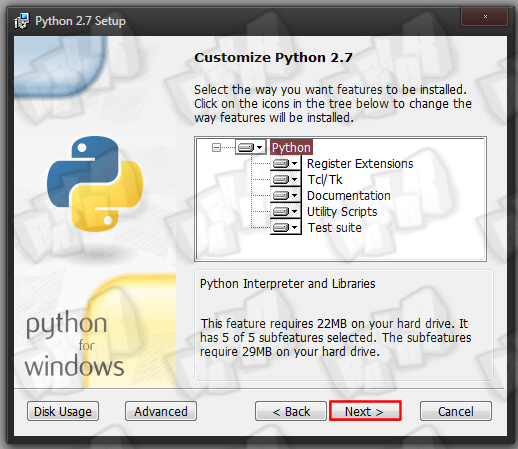Open dropdown arrow beside Register Extensions

tap(294, 164)
